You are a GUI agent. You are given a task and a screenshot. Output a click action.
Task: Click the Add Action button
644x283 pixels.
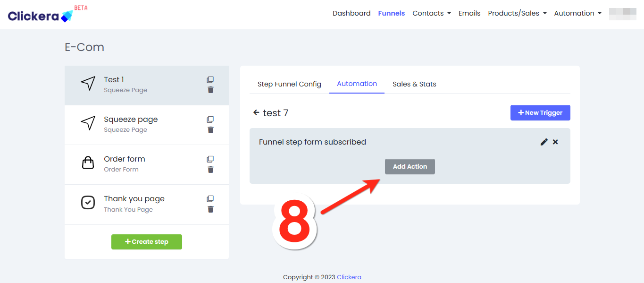coord(410,166)
